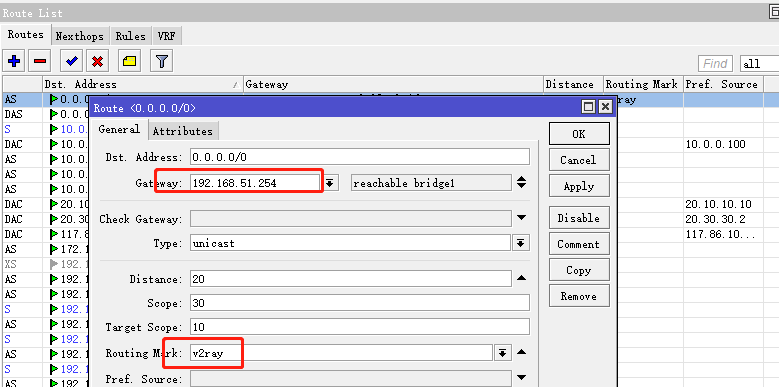Click the Remove button

(579, 297)
